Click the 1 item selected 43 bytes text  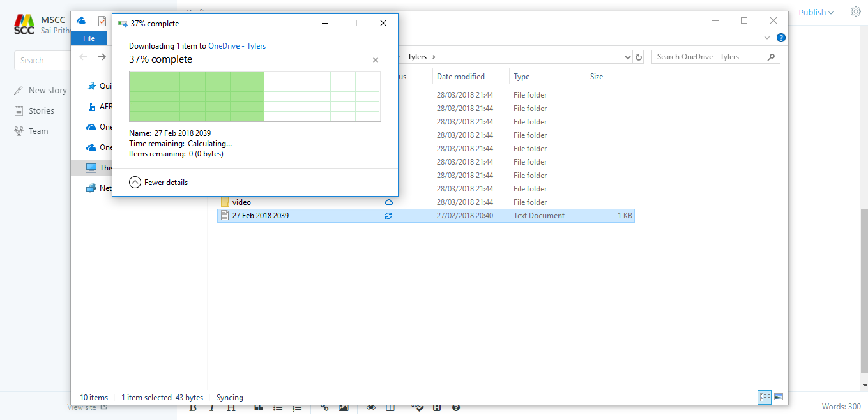tap(162, 398)
